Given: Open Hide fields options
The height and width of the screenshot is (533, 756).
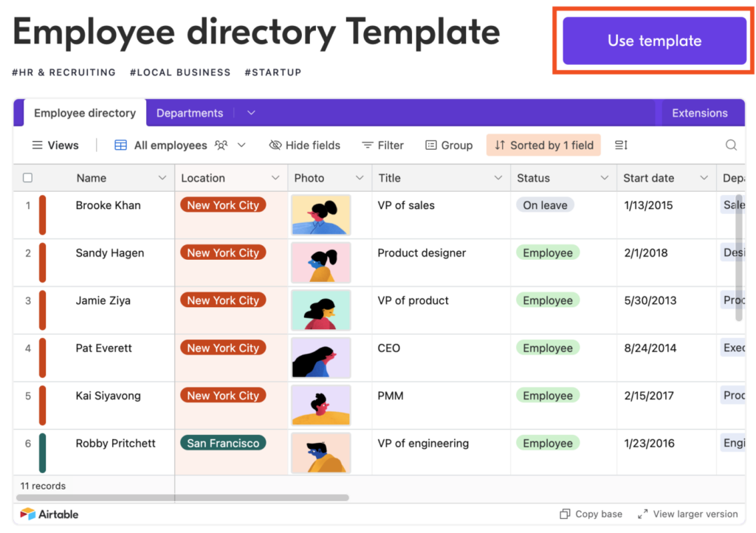Looking at the screenshot, I should click(x=305, y=145).
